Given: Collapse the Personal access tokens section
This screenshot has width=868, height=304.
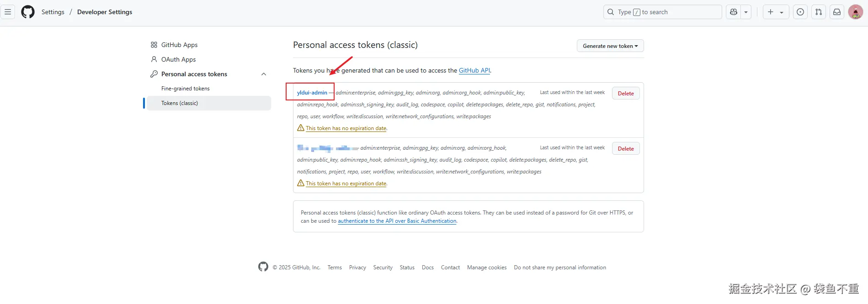Looking at the screenshot, I should [264, 74].
